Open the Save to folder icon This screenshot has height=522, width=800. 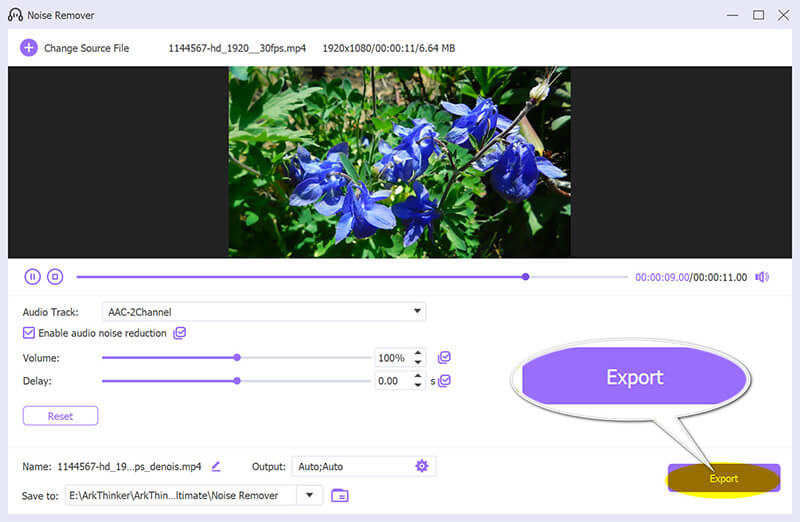tap(340, 495)
